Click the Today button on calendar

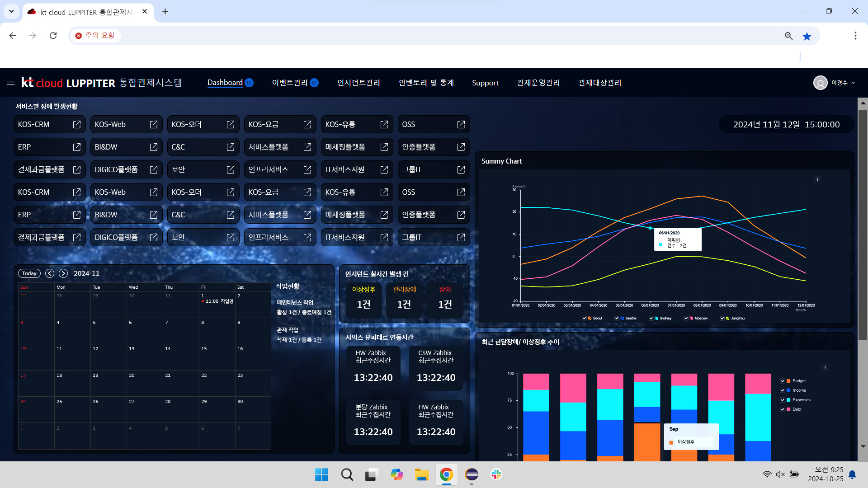(x=29, y=273)
